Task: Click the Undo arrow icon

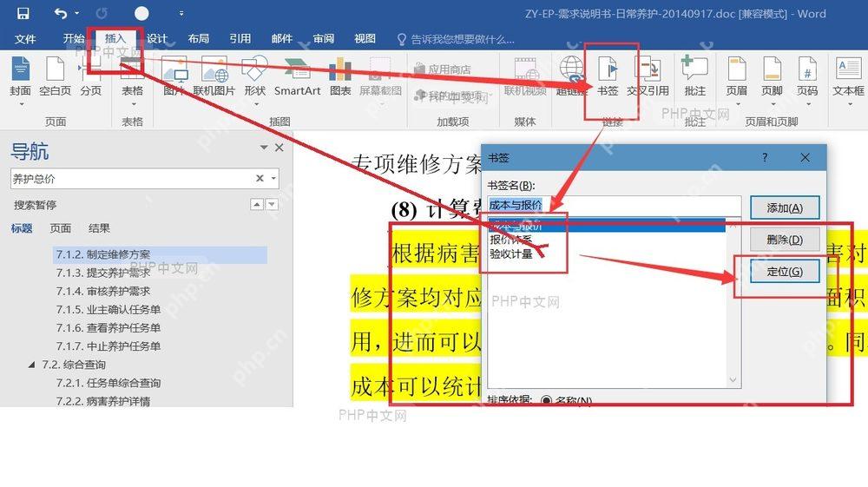Action: 61,13
